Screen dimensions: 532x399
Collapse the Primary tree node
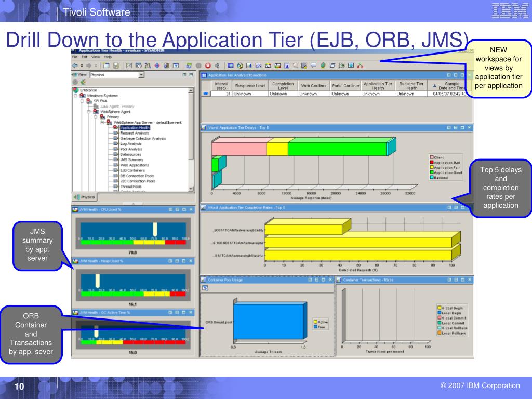96,117
